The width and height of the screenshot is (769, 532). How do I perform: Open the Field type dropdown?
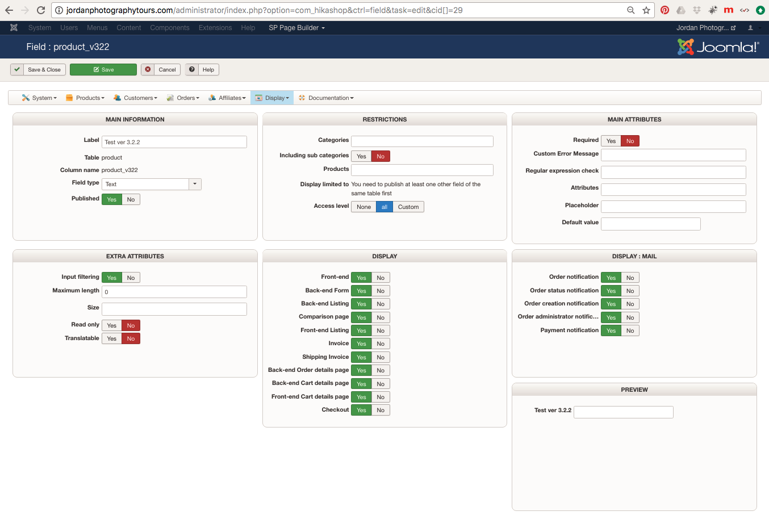coord(152,184)
